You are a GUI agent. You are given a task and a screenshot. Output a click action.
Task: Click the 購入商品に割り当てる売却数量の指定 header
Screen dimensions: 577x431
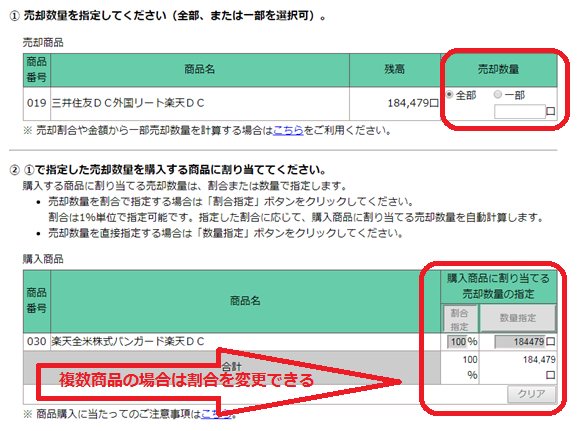click(x=498, y=286)
